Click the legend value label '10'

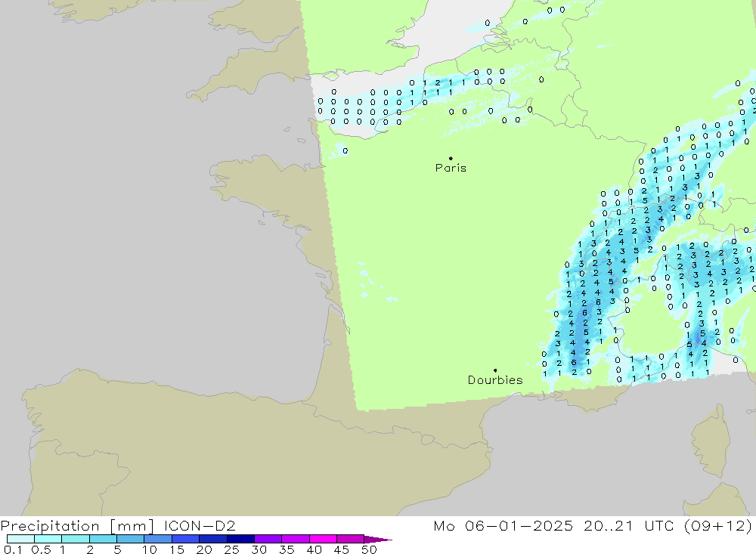tap(149, 549)
